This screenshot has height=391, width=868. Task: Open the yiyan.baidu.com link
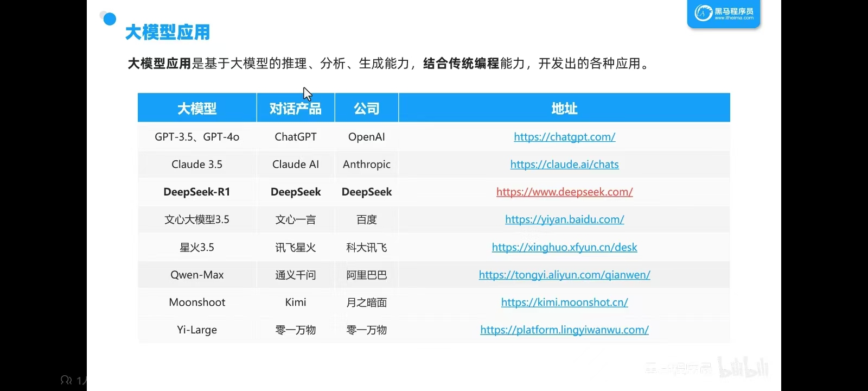564,219
